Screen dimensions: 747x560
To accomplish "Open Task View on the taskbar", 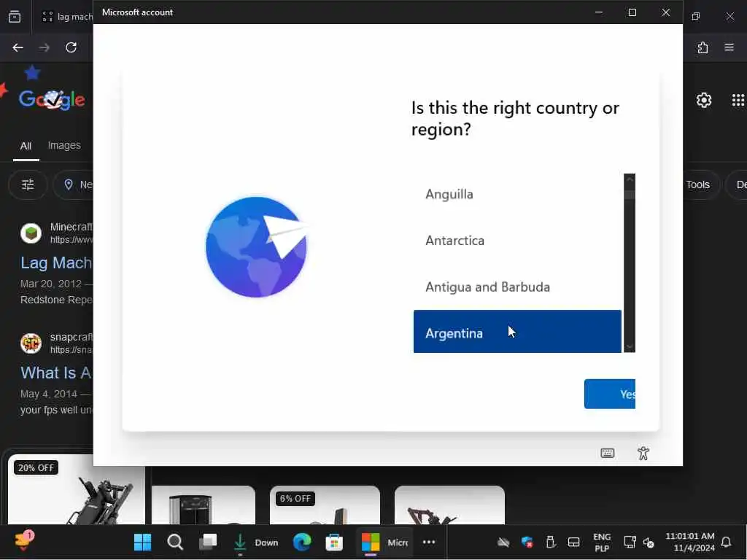I will coord(208,542).
